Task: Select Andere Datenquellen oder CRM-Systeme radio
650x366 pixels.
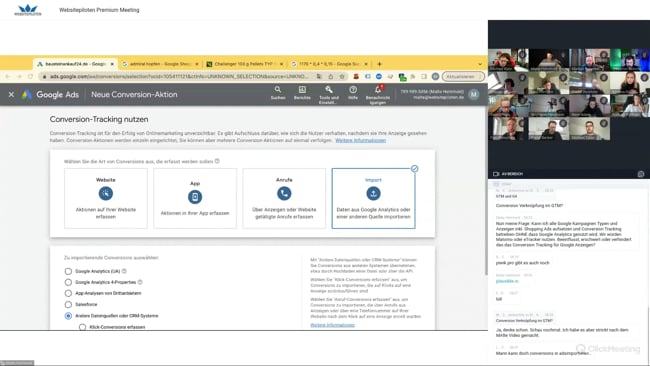Action: click(68, 316)
